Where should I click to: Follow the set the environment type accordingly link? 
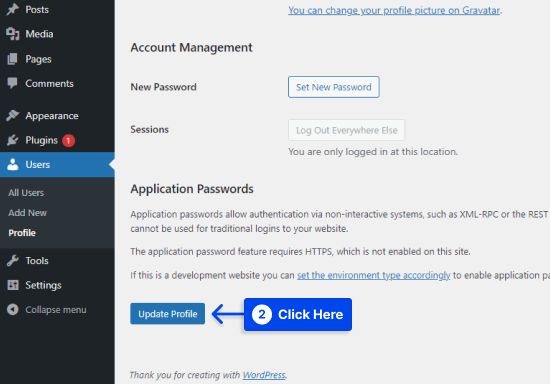(x=374, y=275)
